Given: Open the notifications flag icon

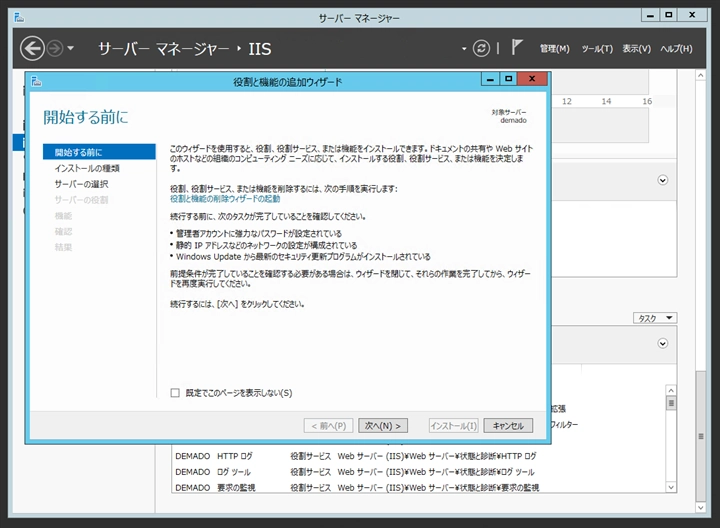Looking at the screenshot, I should coord(517,47).
